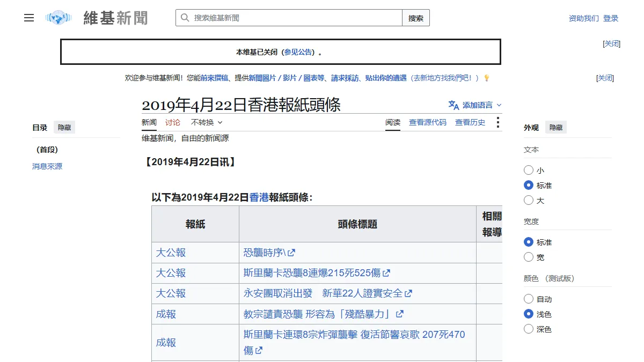Screen dimensions: 644x362
Task: Open 成報 link in 教宗譴責恐襲 row
Action: [166, 314]
